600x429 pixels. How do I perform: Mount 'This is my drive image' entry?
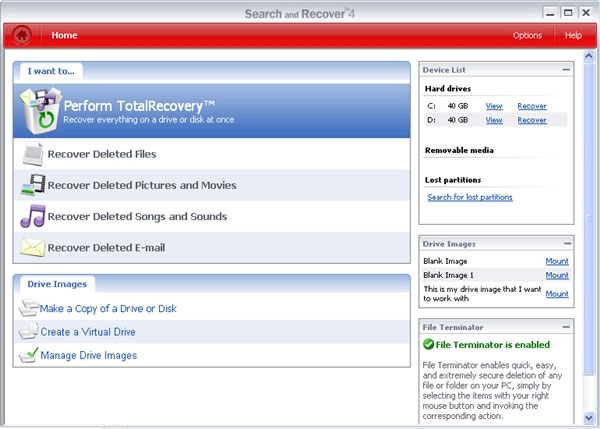(557, 294)
